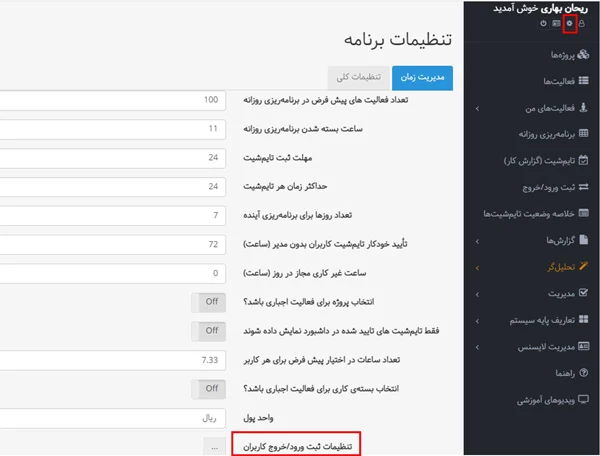The image size is (600, 456).
Task: Click the power/logout icon in header
Action: [x=544, y=23]
